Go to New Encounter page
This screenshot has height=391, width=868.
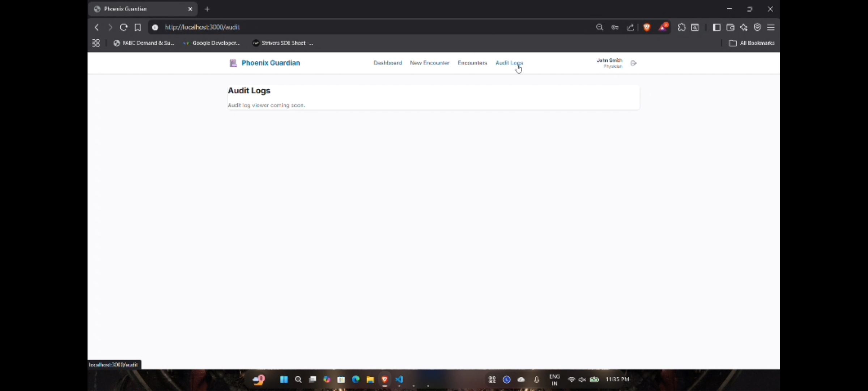(x=429, y=63)
